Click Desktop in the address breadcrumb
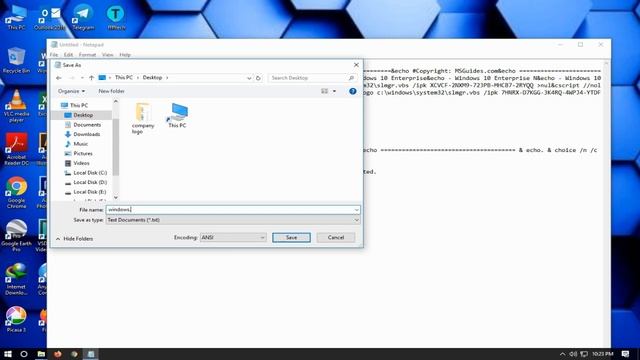The image size is (640, 360). [x=152, y=78]
